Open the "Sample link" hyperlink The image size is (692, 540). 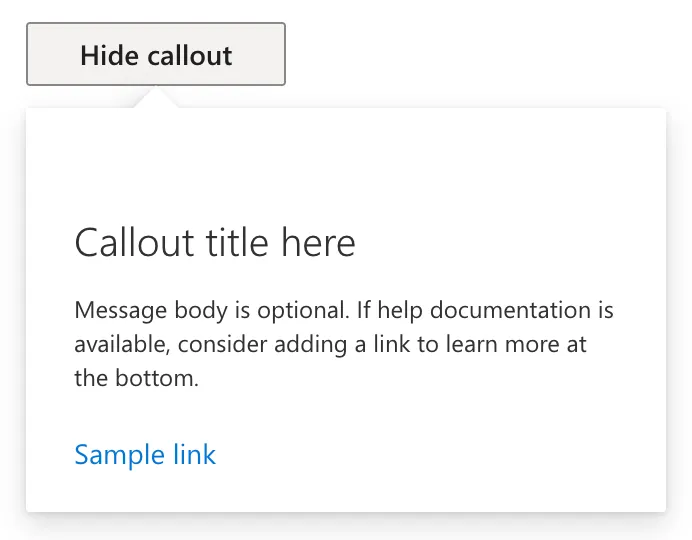(145, 455)
